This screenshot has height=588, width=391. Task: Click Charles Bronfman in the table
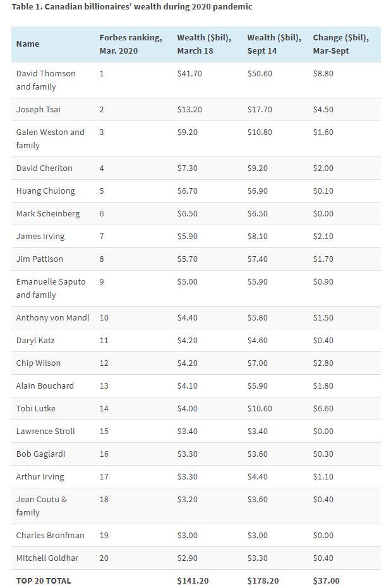(50, 535)
